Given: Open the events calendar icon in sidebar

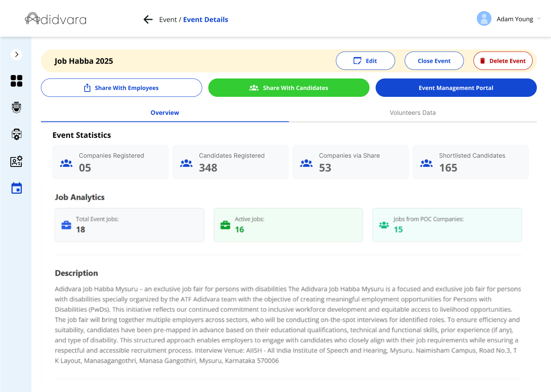Looking at the screenshot, I should pyautogui.click(x=16, y=188).
